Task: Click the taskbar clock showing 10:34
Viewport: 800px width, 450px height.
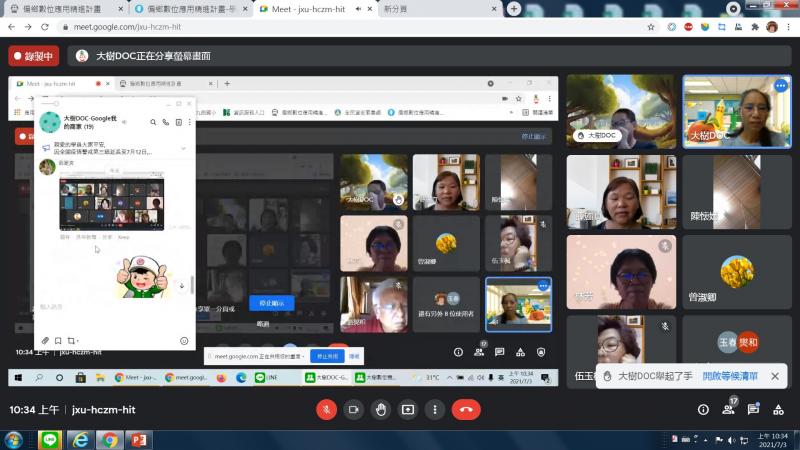Action: (772, 440)
